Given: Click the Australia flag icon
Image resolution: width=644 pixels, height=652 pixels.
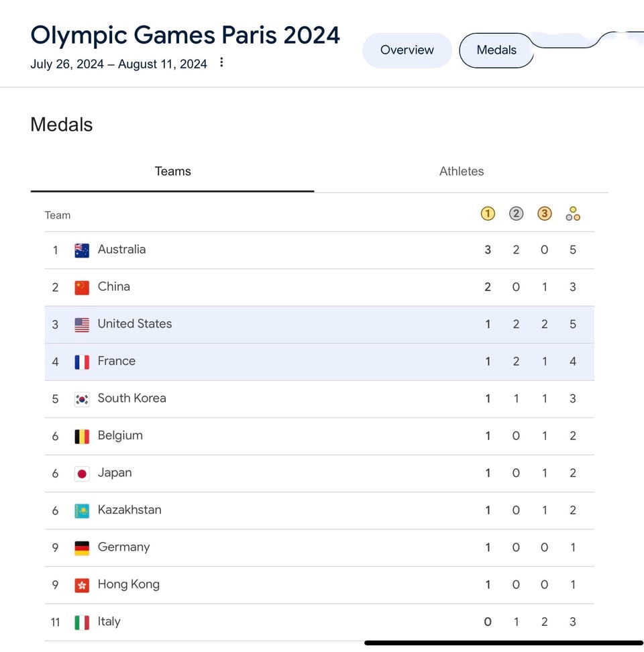Looking at the screenshot, I should (82, 250).
